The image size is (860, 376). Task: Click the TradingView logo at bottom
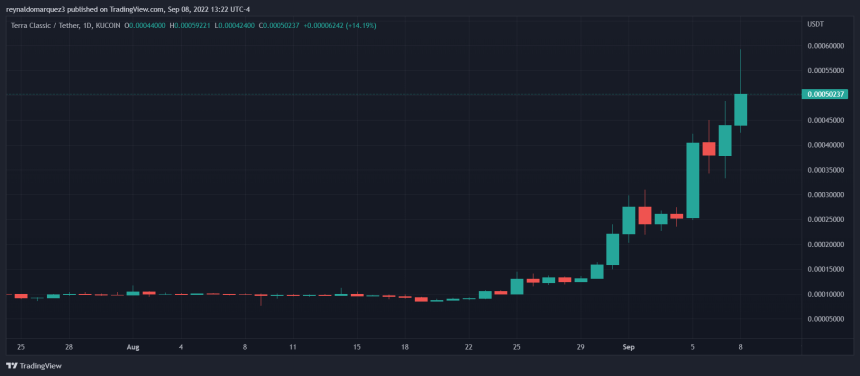point(33,366)
